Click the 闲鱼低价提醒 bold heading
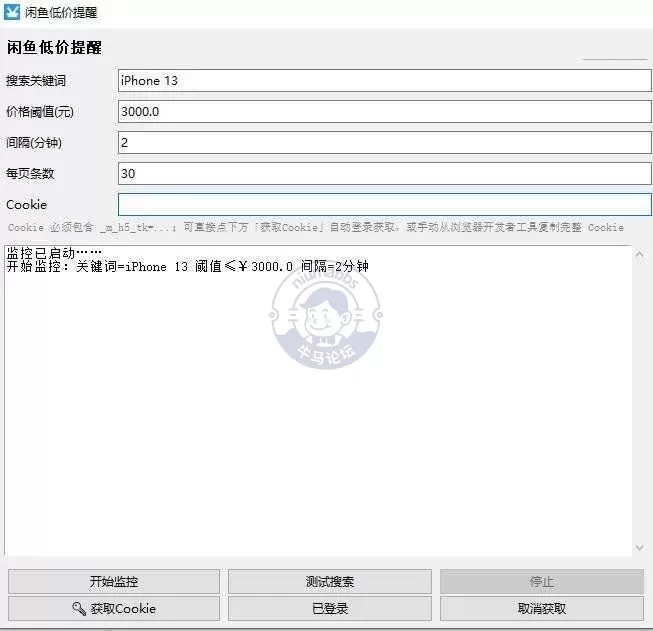Viewport: 653px width, 631px height. pos(54,47)
